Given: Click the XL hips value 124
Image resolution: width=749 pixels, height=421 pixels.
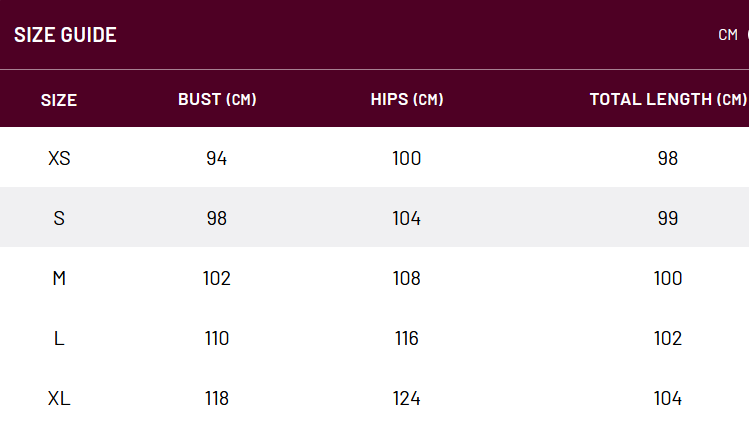Looking at the screenshot, I should (x=407, y=398).
